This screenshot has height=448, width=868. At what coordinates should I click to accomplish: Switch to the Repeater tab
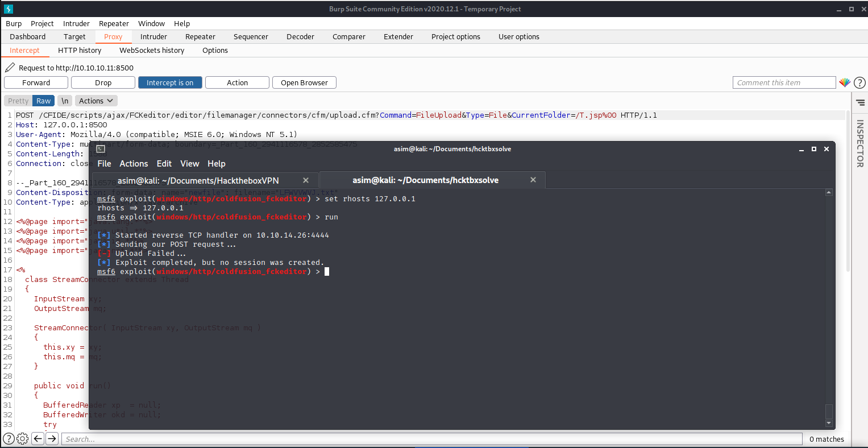tap(200, 36)
